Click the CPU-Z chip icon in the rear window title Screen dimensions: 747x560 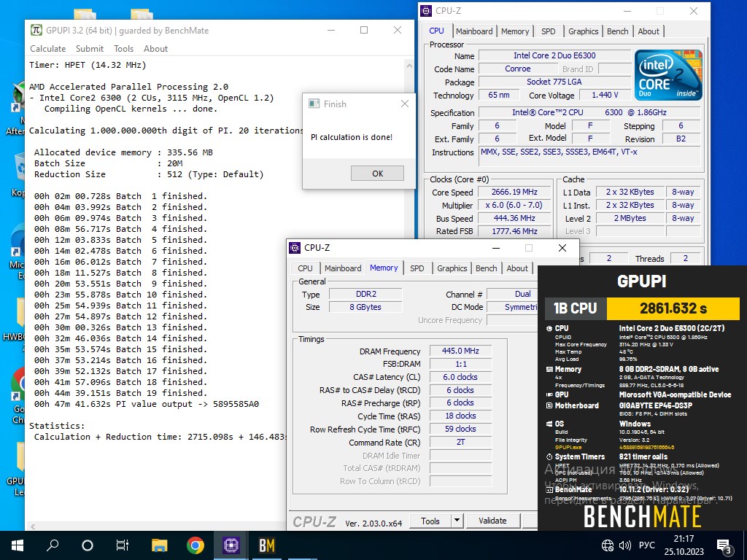pos(426,10)
